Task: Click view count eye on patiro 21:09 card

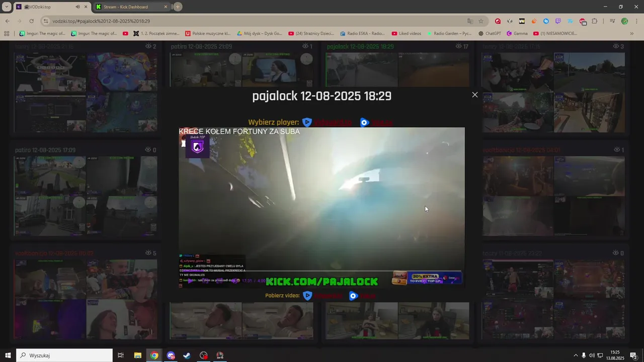Action: click(x=305, y=46)
